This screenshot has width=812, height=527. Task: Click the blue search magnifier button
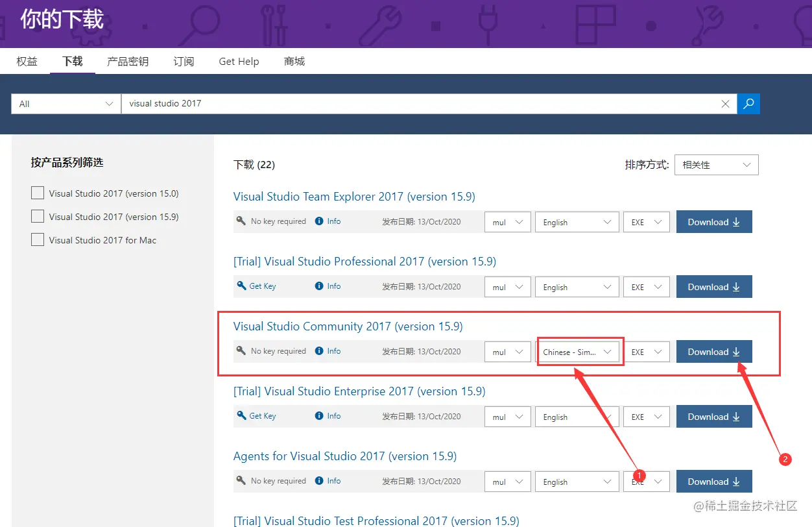point(748,103)
